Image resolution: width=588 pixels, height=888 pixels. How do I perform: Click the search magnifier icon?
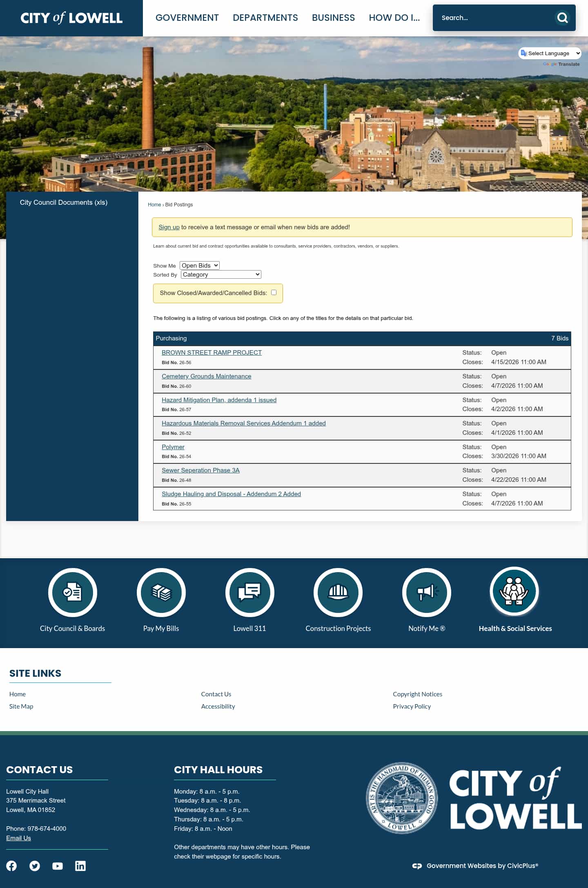click(562, 18)
